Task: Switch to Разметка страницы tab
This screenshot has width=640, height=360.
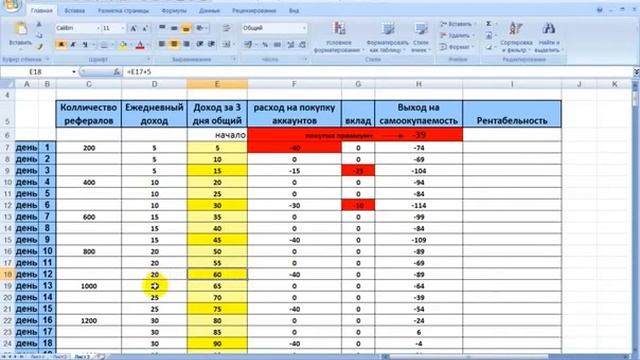Action: 123,11
